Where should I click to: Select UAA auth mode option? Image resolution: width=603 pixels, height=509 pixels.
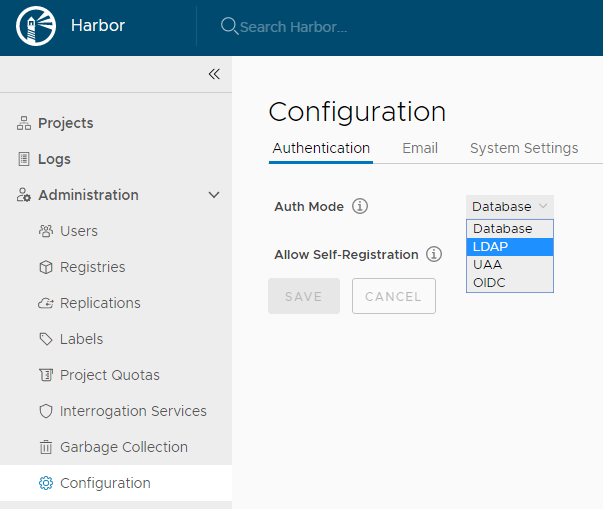coord(510,264)
